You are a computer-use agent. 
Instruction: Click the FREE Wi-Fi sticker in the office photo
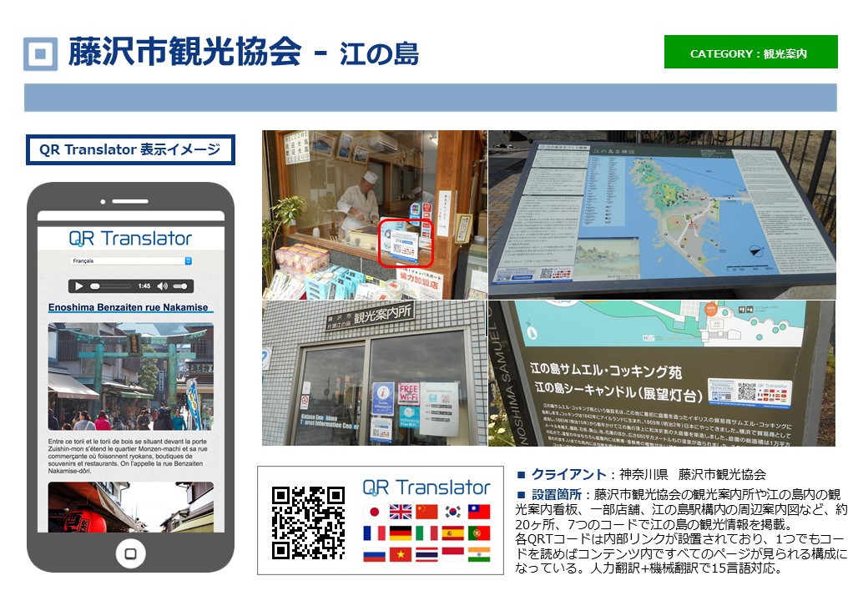click(x=408, y=393)
